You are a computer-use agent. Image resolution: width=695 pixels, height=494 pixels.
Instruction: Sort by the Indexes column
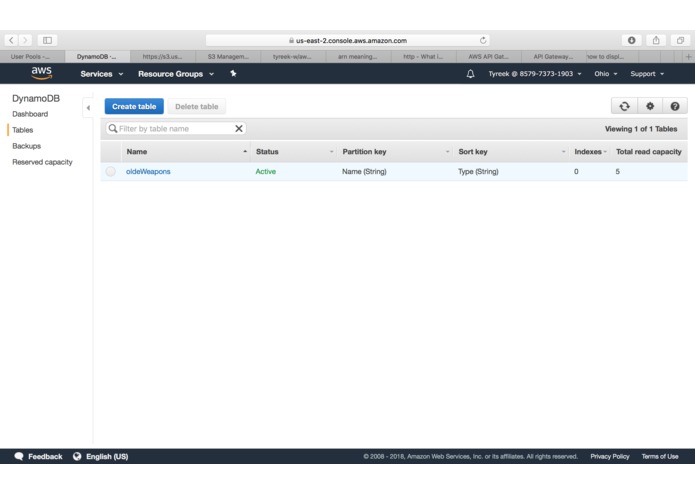tap(590, 152)
